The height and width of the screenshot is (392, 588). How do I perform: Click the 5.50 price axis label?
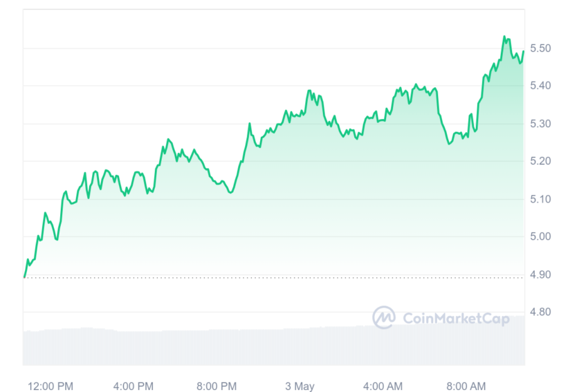point(540,48)
